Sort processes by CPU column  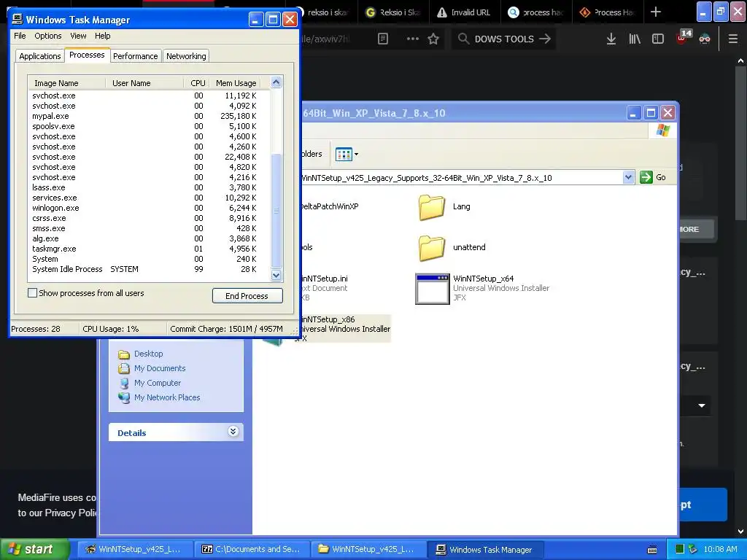point(197,83)
